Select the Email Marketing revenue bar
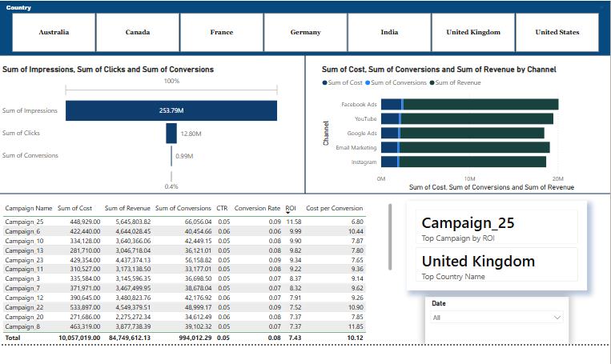This screenshot has height=364, width=611. tap(475, 147)
